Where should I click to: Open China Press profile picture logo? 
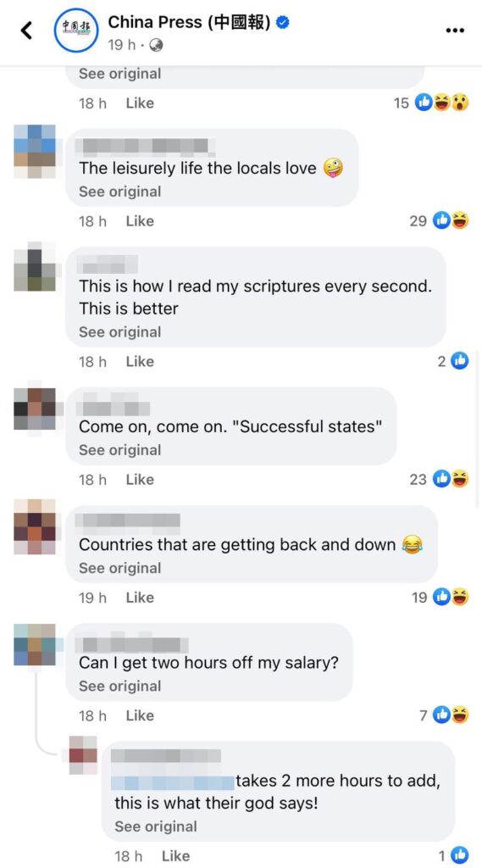click(76, 31)
